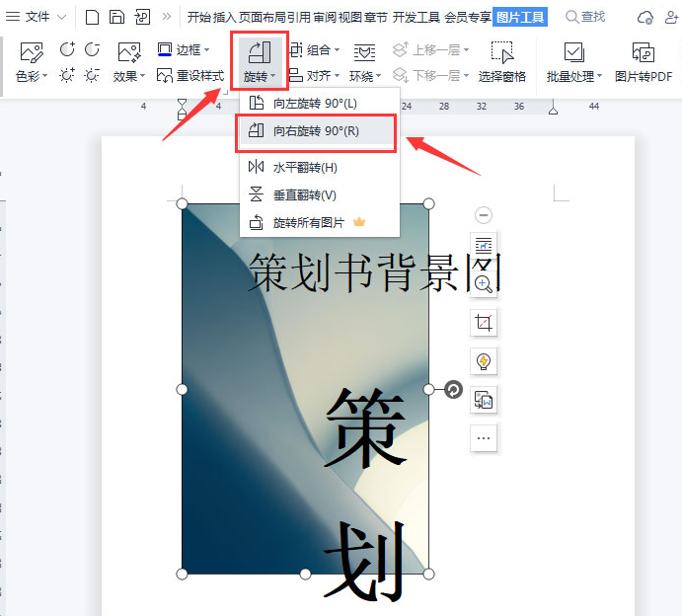Screen dimensions: 682x616
Task: Click the left-middle image resize handle
Action: pyautogui.click(x=182, y=389)
